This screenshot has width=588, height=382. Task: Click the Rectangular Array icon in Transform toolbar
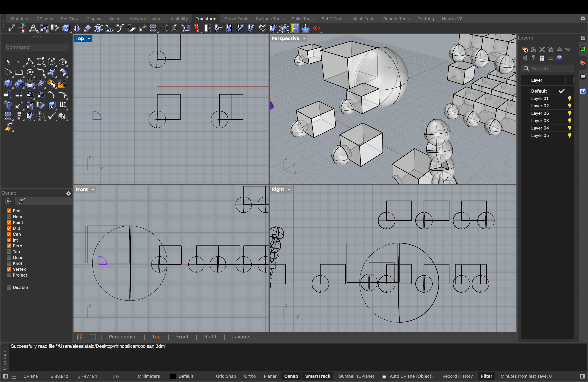[x=153, y=28]
